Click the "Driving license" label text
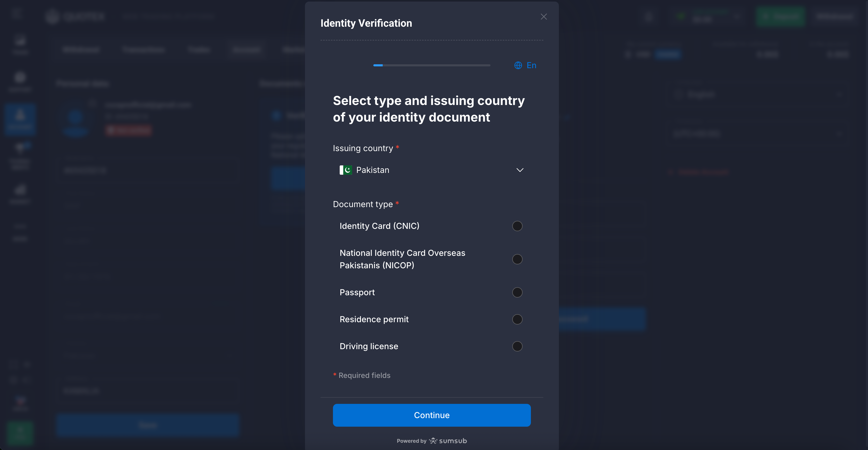The height and width of the screenshot is (450, 868). pyautogui.click(x=369, y=346)
